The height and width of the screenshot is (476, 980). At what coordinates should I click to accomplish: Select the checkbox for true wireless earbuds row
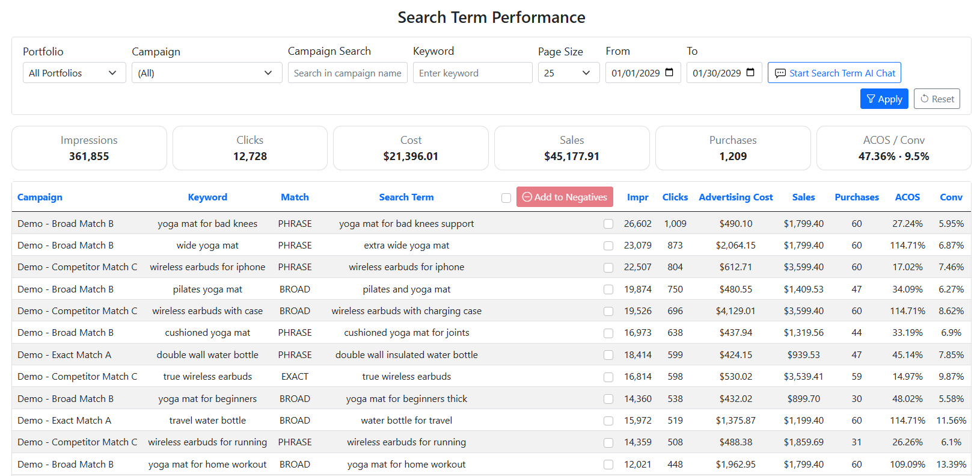[x=608, y=377]
